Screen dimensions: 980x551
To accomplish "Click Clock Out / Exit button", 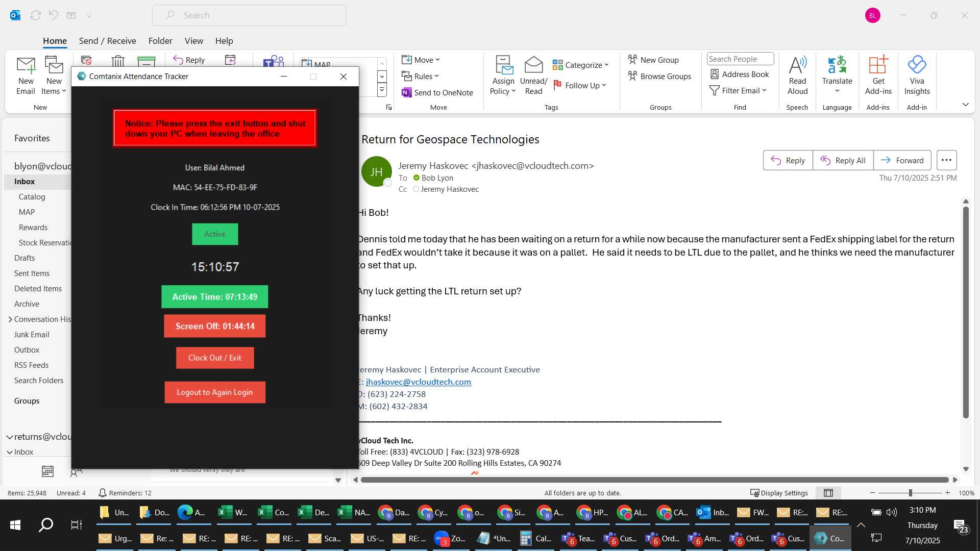I will pyautogui.click(x=215, y=358).
